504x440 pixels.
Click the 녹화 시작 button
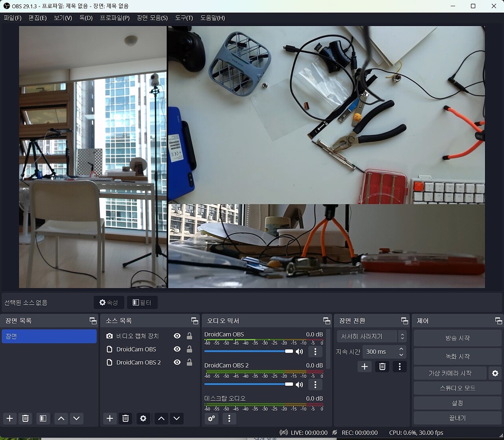pos(457,356)
